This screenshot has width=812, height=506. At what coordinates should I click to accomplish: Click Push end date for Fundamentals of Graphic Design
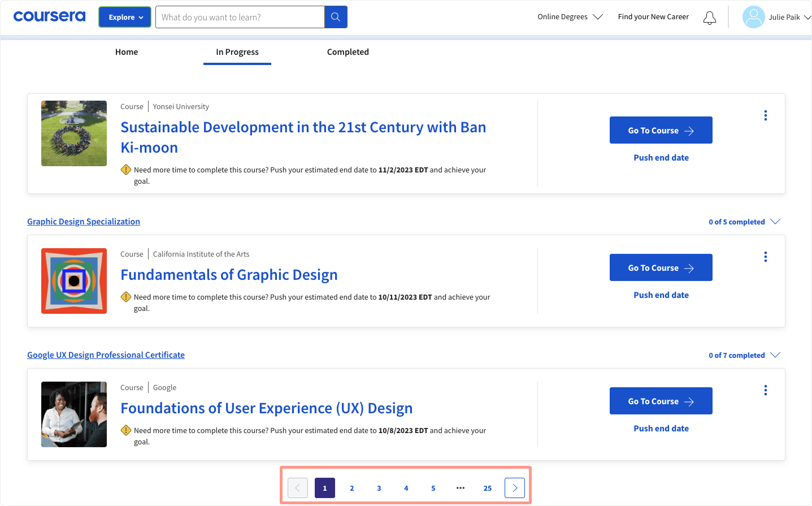point(661,295)
